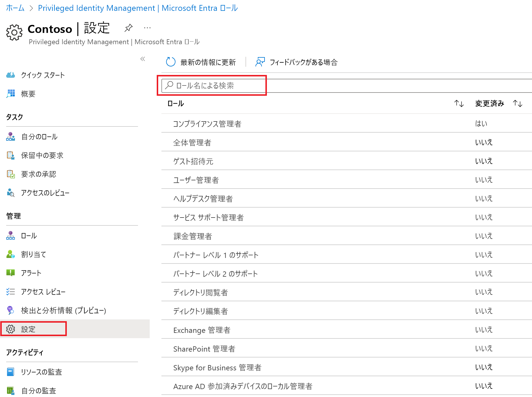Click the 保留中の要求 document icon
532x397 pixels.
tap(11, 155)
